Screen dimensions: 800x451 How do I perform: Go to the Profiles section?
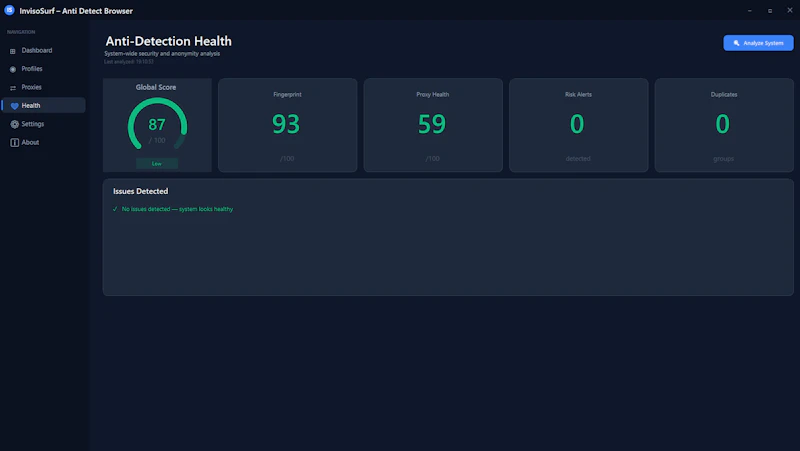tap(43, 69)
